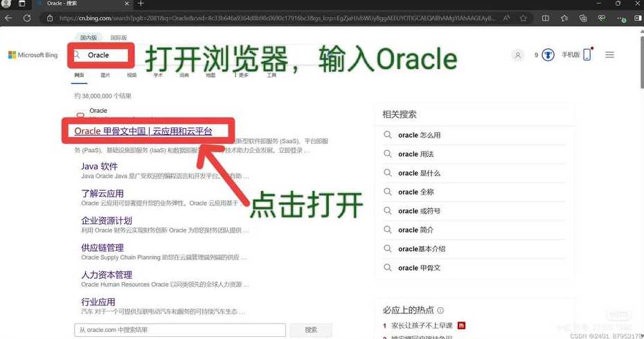The height and width of the screenshot is (339, 644).
Task: Open Oracle 甲骨文中国 | 云应用和云平台 link
Action: pos(143,131)
